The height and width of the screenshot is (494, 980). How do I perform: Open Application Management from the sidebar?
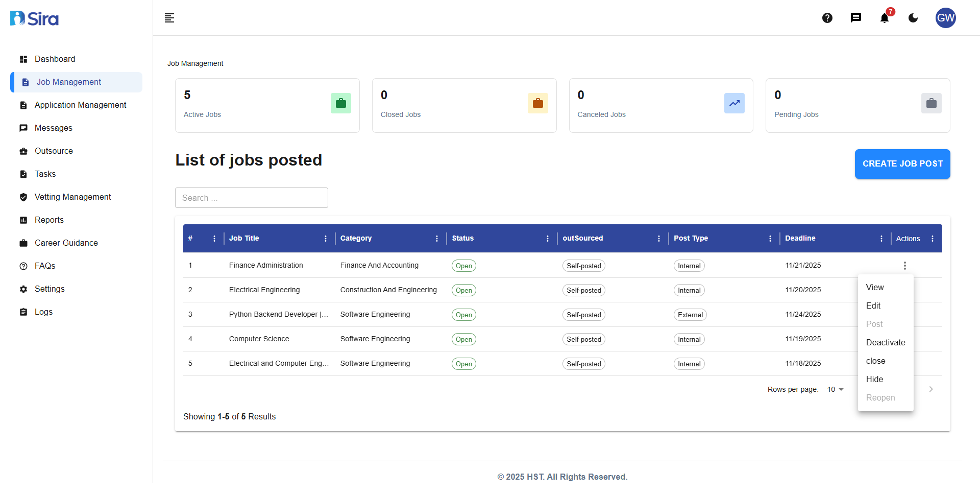click(x=80, y=105)
